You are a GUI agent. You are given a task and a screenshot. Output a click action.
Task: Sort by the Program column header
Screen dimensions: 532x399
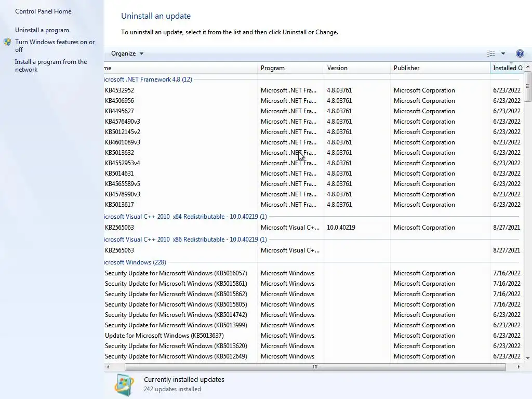click(290, 68)
